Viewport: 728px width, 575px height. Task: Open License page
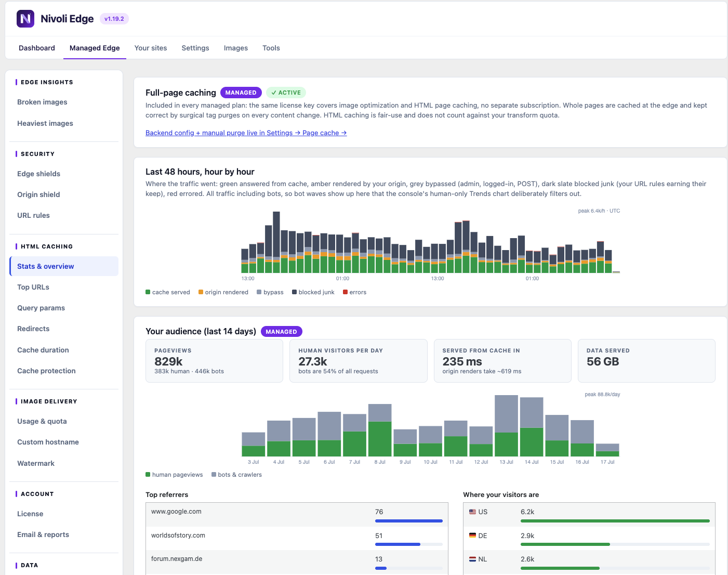64,514
